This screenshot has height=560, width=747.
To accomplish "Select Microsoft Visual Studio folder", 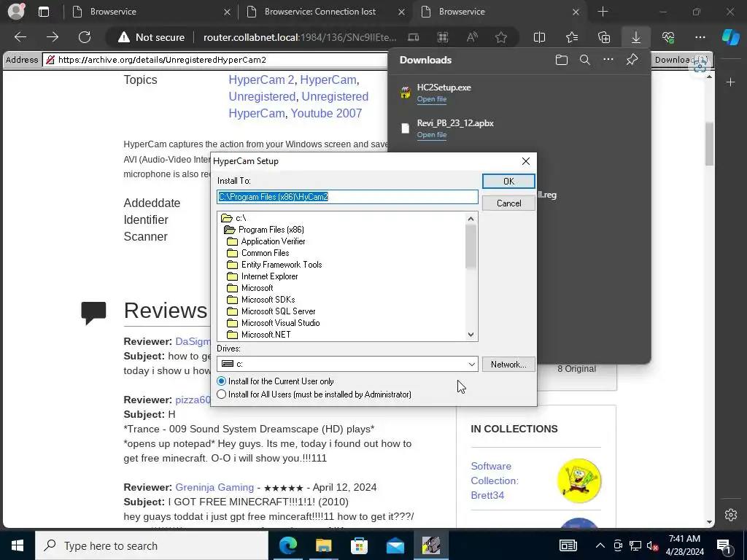I will (x=274, y=323).
